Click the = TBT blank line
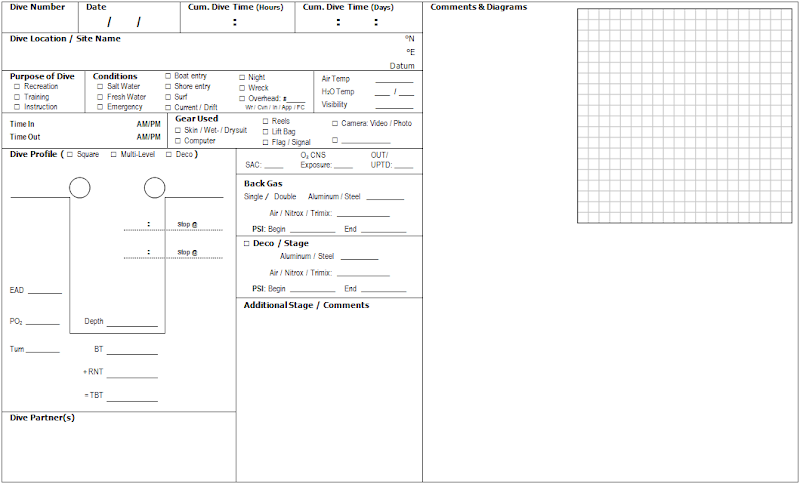 click(x=132, y=399)
